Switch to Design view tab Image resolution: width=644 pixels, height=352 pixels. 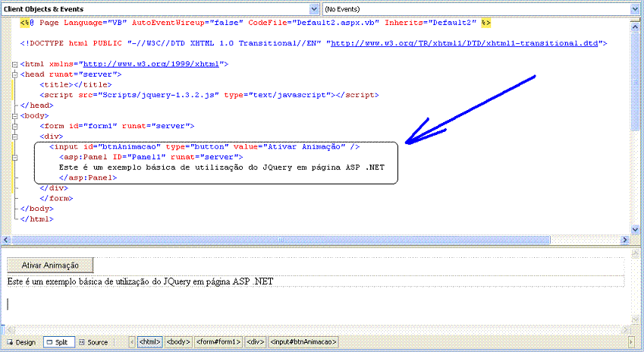coord(21,342)
